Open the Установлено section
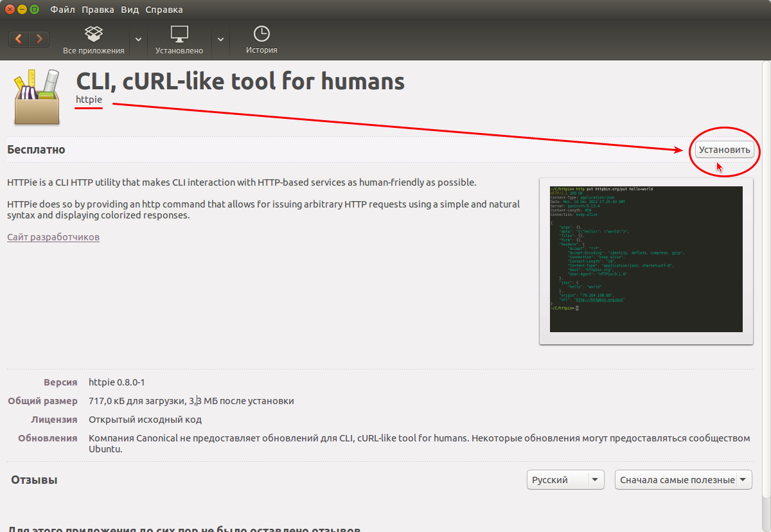 click(x=179, y=40)
